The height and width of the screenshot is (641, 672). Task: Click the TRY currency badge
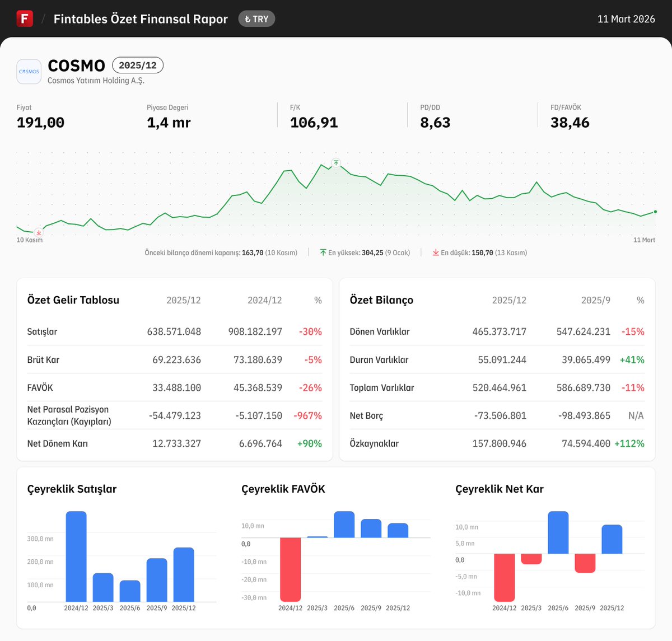(x=256, y=19)
